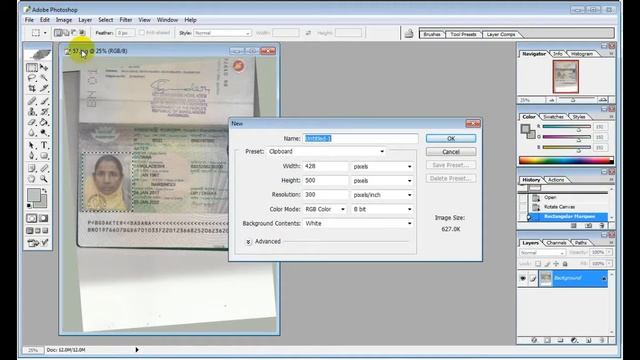Switch to Standard Screen mode

click(x=29, y=231)
